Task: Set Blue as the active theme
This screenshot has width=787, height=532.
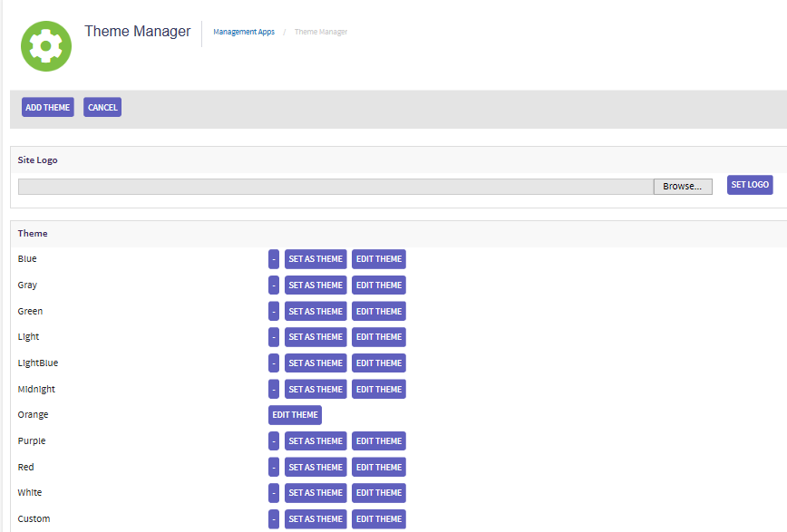Action: [316, 259]
